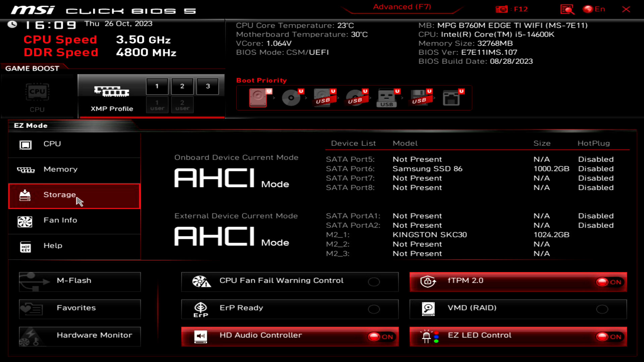
Task: Switch EZ LED Control off
Action: point(609,337)
